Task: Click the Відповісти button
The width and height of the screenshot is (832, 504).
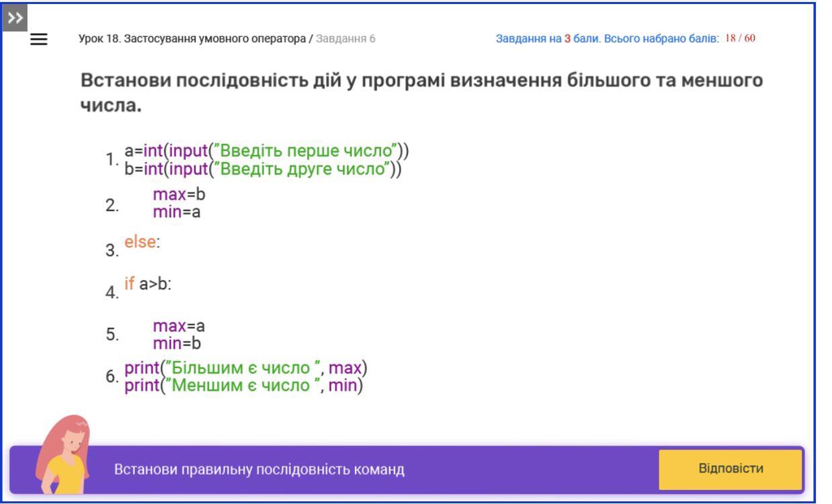Action: (731, 469)
